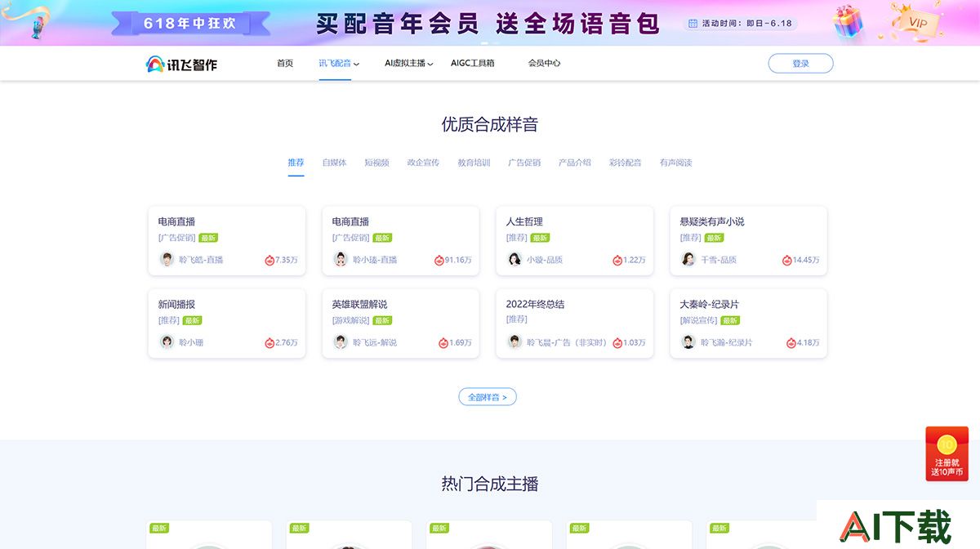Click the 聆小珊 voice name

coord(191,342)
